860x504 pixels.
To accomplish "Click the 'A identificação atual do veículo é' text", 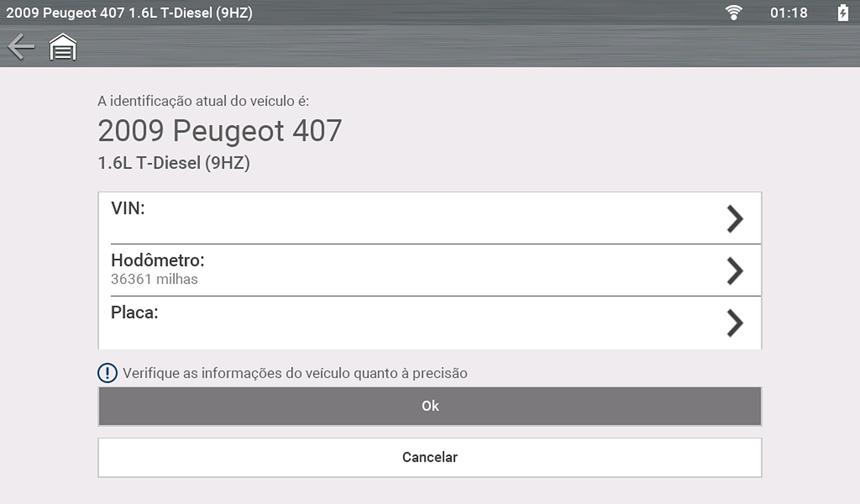I will 203,101.
